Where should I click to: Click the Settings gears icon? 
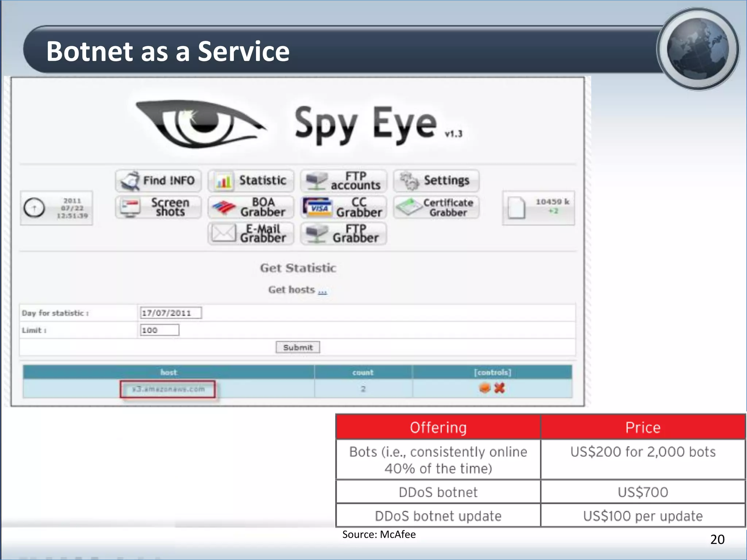click(409, 181)
